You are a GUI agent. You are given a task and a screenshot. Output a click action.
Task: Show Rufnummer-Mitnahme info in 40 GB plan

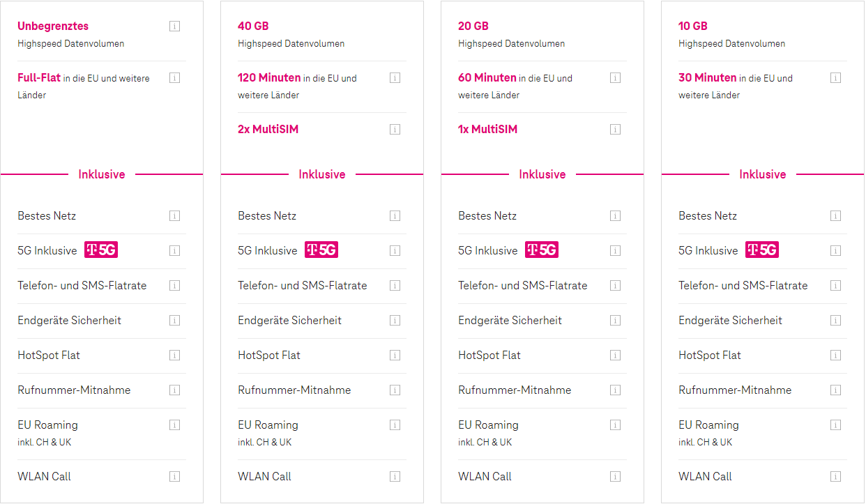[395, 390]
